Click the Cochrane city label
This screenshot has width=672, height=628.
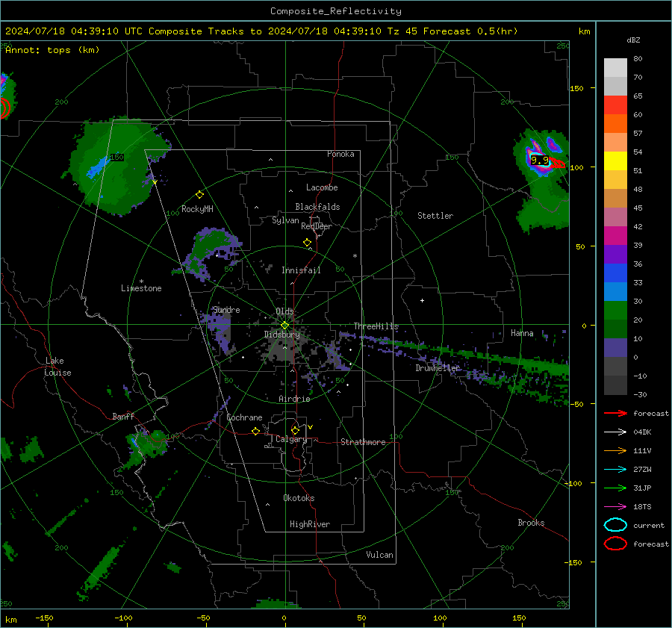pyautogui.click(x=244, y=417)
